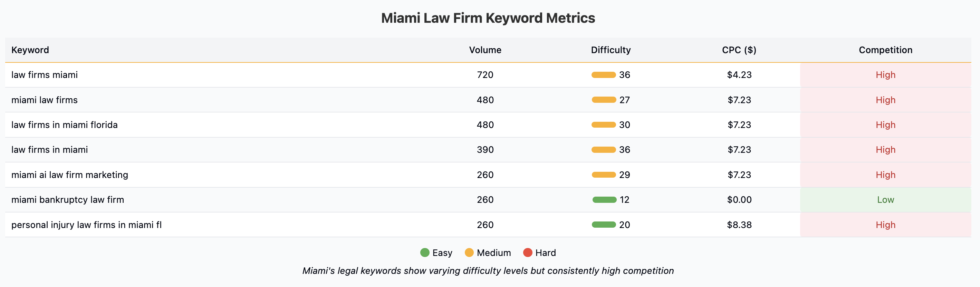
Task: Click difficulty bar for personal injury keyword
Action: (x=604, y=225)
